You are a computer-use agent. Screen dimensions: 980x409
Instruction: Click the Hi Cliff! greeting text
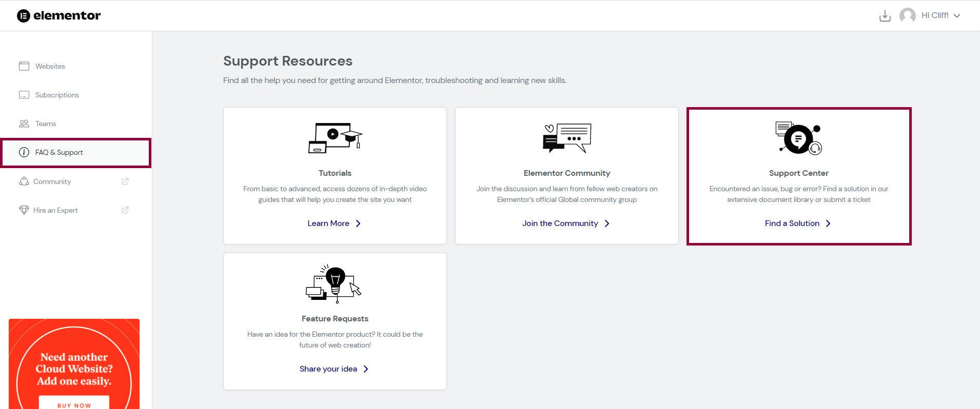click(935, 15)
